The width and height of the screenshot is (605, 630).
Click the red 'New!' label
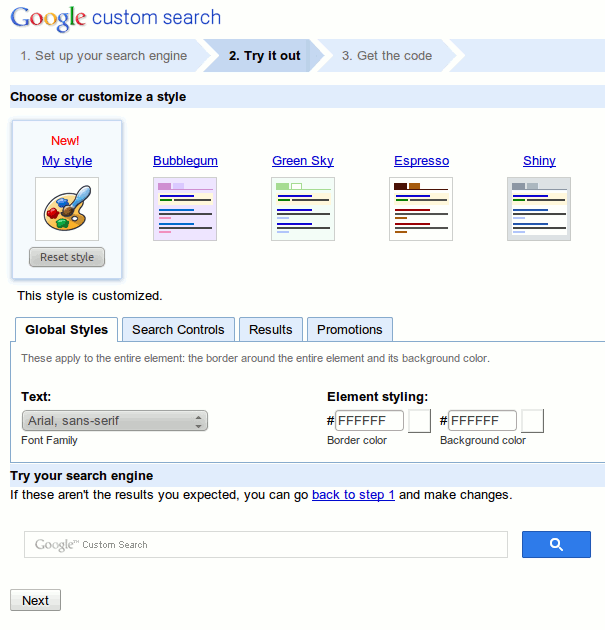[x=65, y=141]
